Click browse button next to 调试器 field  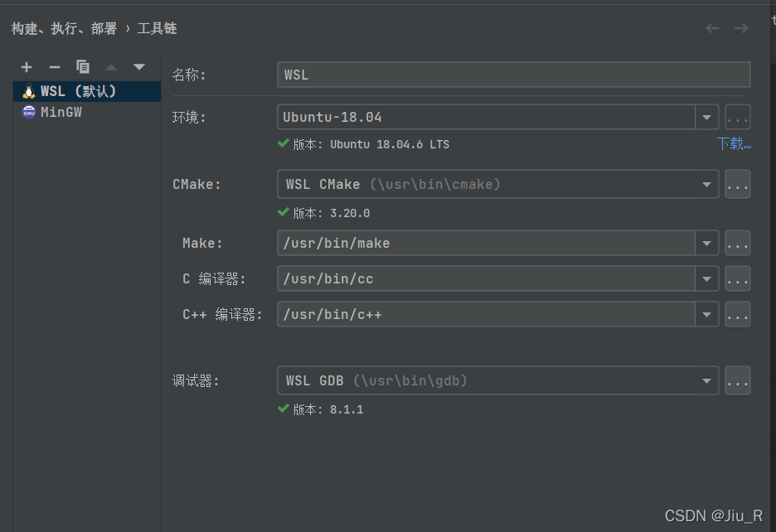[738, 380]
